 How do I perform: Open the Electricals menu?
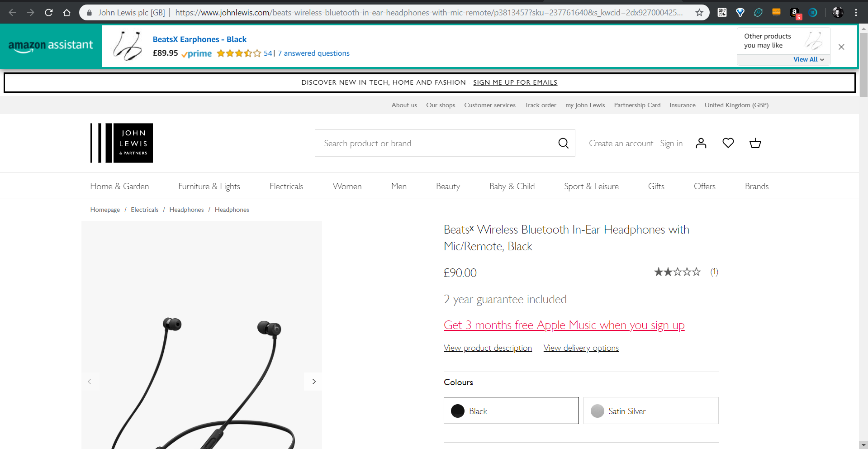click(x=286, y=186)
